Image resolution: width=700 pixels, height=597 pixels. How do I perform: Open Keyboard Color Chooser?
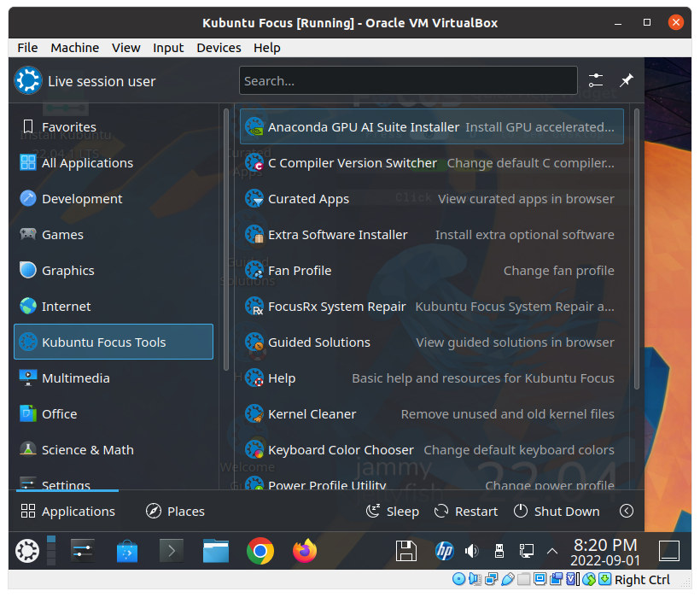(x=432, y=449)
